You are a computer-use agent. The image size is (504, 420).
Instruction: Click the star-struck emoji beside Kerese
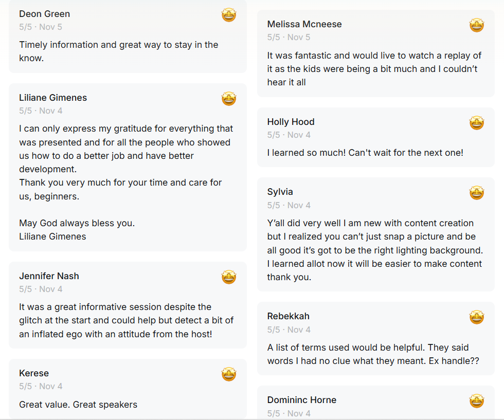tap(229, 374)
